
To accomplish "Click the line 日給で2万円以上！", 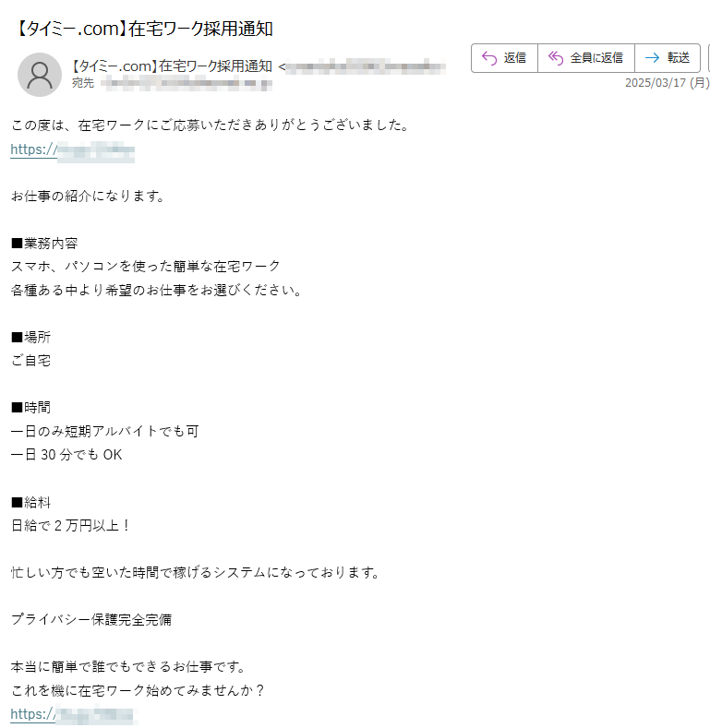I will click(x=71, y=526).
